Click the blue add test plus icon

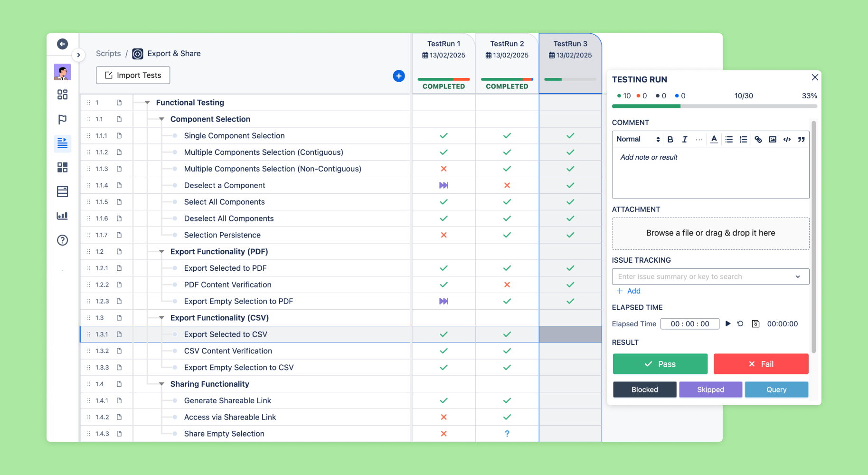point(399,76)
